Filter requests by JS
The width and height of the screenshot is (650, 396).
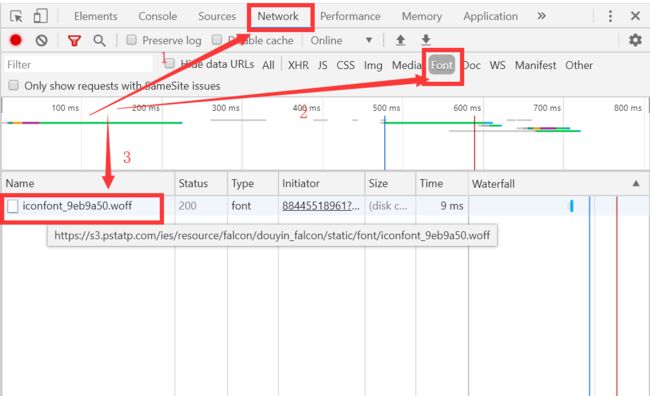coord(323,65)
